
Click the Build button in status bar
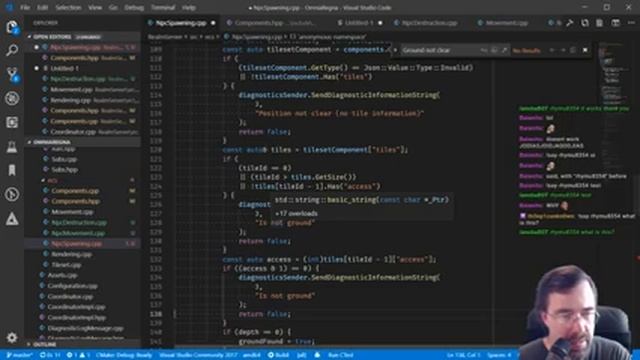tap(278, 355)
